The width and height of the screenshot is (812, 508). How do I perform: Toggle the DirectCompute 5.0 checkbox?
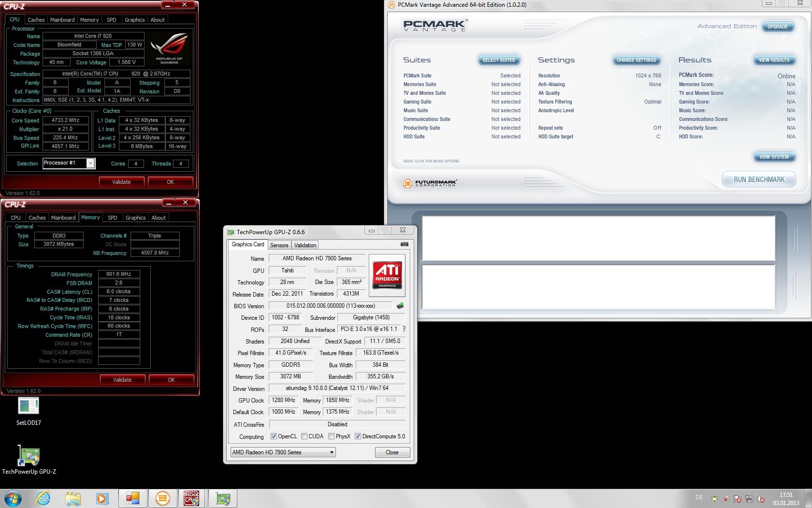click(358, 436)
